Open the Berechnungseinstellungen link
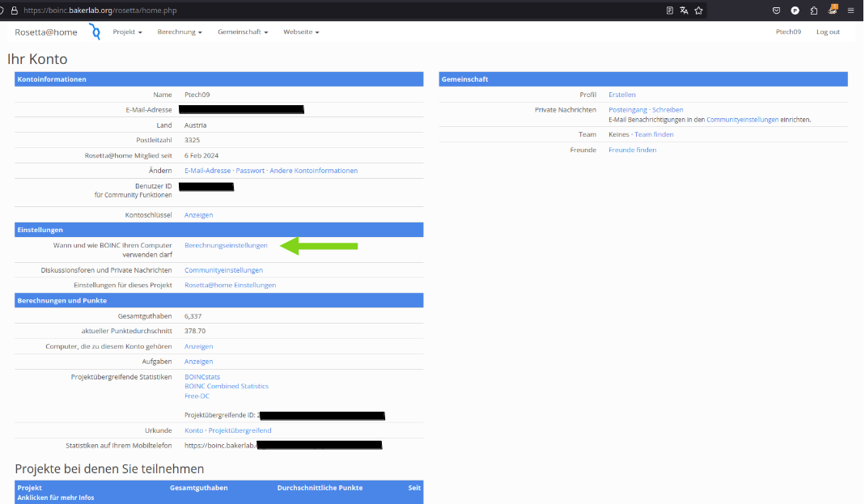 pyautogui.click(x=226, y=245)
